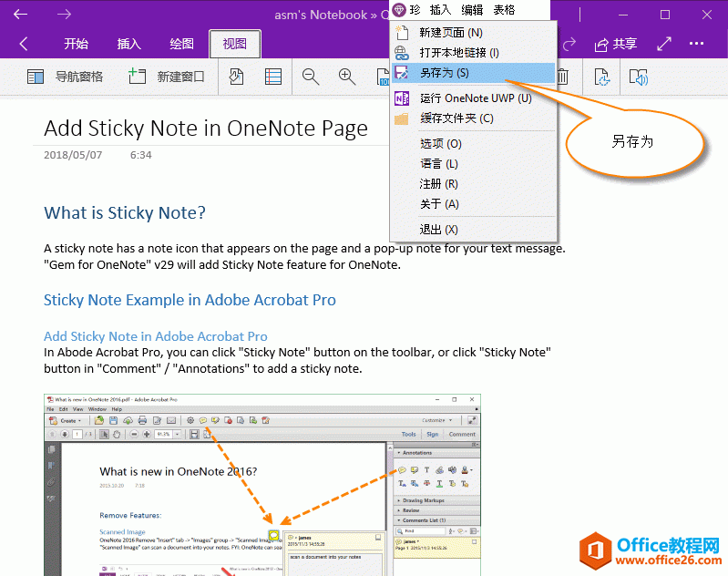
Task: Open the more options ellipsis
Action: [x=696, y=44]
